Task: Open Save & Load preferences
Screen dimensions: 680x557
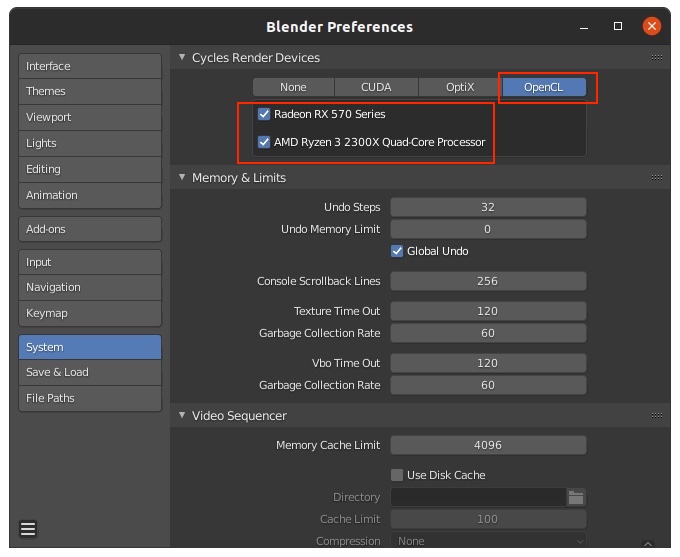Action: pos(90,373)
